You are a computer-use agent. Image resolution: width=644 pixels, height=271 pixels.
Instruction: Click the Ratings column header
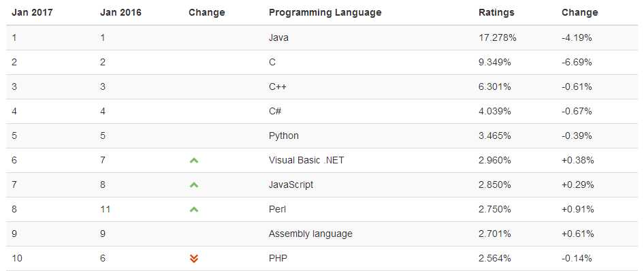(x=496, y=12)
